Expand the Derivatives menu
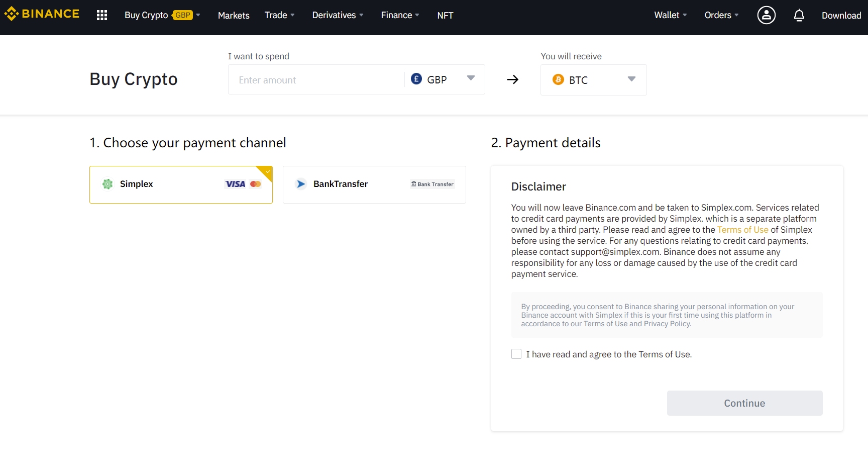The height and width of the screenshot is (474, 868). click(x=338, y=15)
